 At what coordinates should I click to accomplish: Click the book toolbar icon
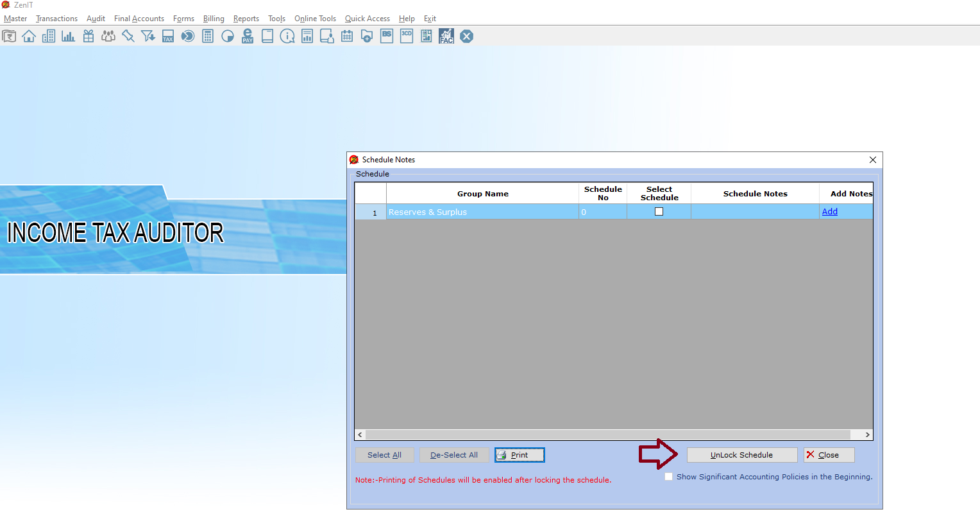(x=267, y=37)
